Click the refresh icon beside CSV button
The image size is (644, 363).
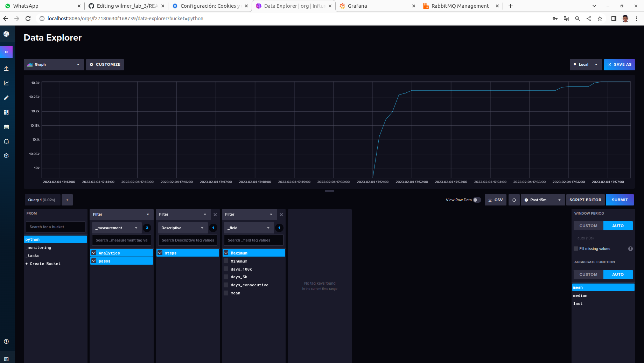[x=514, y=200]
